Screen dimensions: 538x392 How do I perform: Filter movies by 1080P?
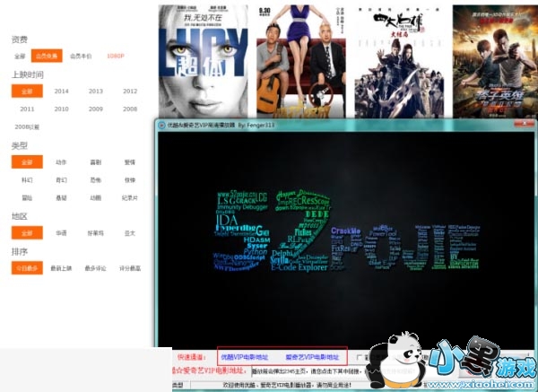pyautogui.click(x=116, y=56)
